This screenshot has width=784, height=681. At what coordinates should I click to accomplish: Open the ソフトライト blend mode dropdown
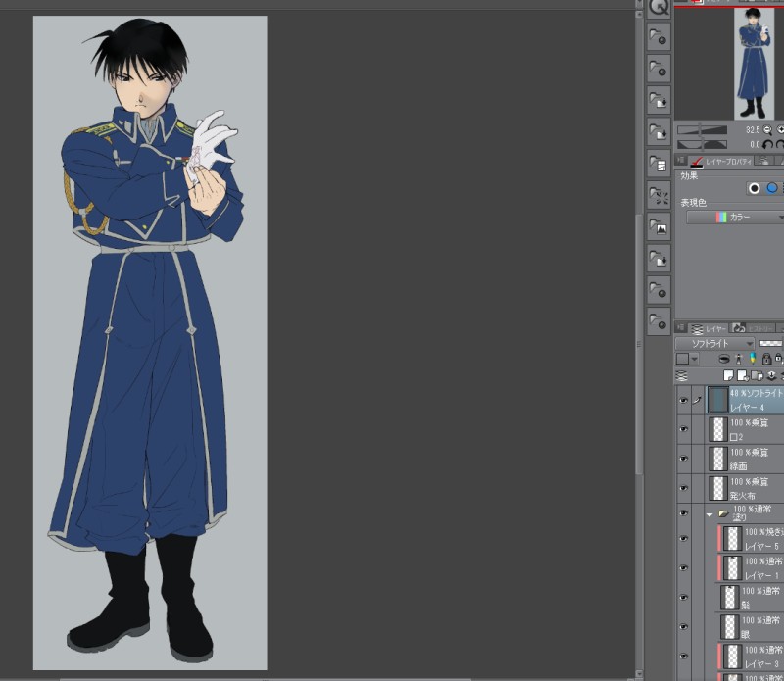pos(714,344)
